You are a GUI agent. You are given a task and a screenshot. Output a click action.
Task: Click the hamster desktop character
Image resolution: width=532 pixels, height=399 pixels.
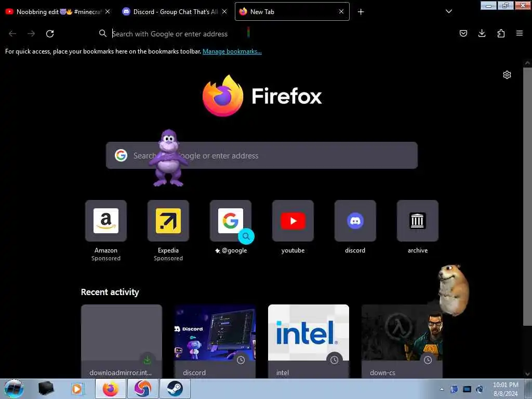tap(453, 290)
